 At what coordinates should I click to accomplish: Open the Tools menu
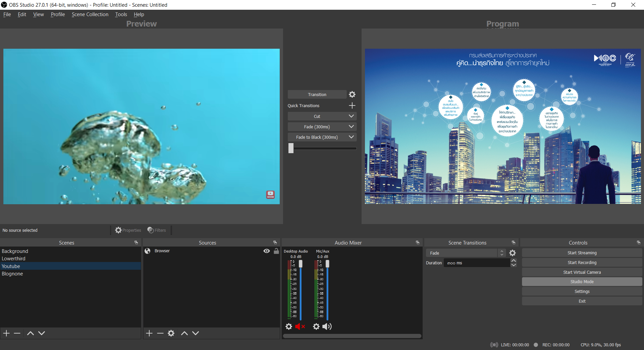point(121,14)
